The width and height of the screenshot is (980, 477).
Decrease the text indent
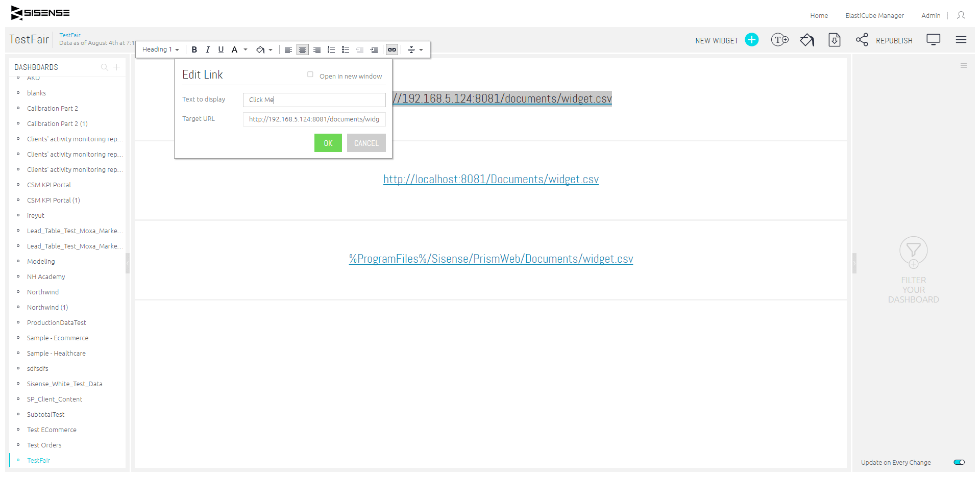click(360, 49)
